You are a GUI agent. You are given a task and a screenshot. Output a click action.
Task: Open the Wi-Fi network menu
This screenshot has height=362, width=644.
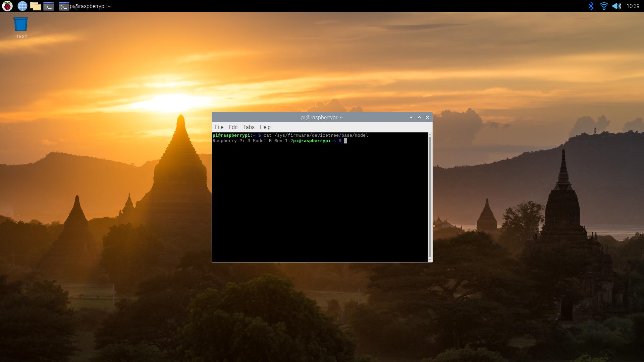coord(604,6)
